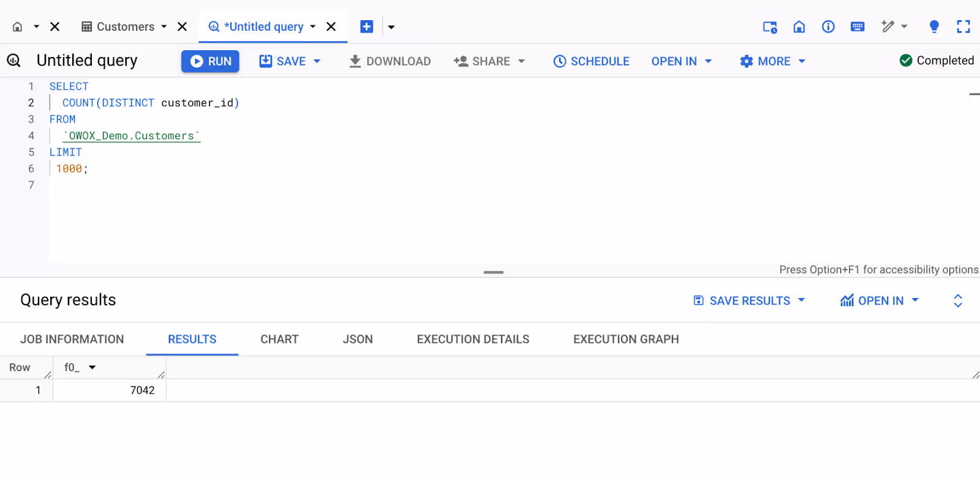
Task: Expand the new-tab options dropdown arrow
Action: click(391, 27)
